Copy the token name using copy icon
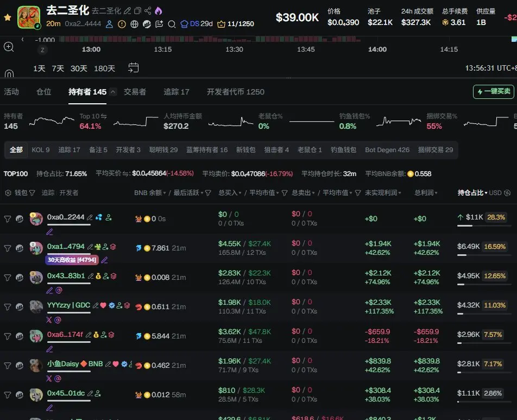Viewport: 517px width, 420px height. [137, 11]
